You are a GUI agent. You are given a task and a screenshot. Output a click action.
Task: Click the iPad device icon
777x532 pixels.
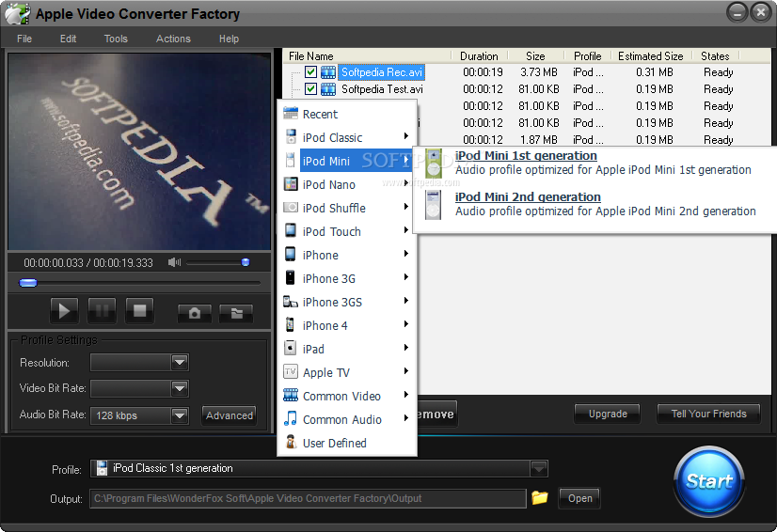tap(291, 348)
